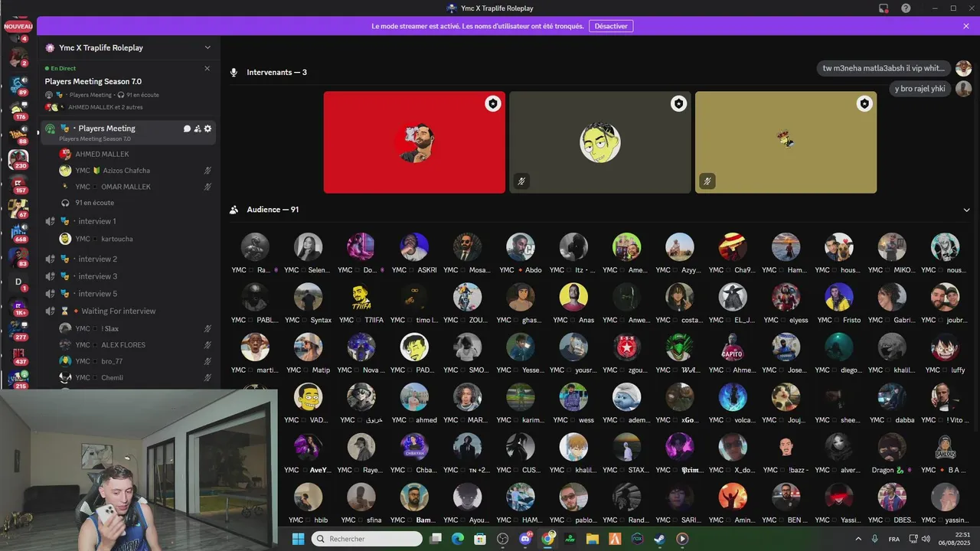Click audience member ASKRI's avatar
This screenshot has height=551, width=980.
(414, 247)
